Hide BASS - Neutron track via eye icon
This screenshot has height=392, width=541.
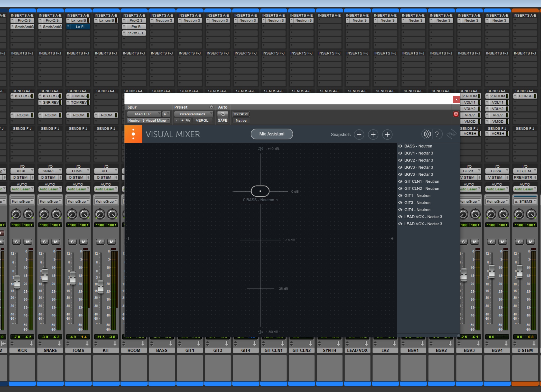(x=400, y=146)
